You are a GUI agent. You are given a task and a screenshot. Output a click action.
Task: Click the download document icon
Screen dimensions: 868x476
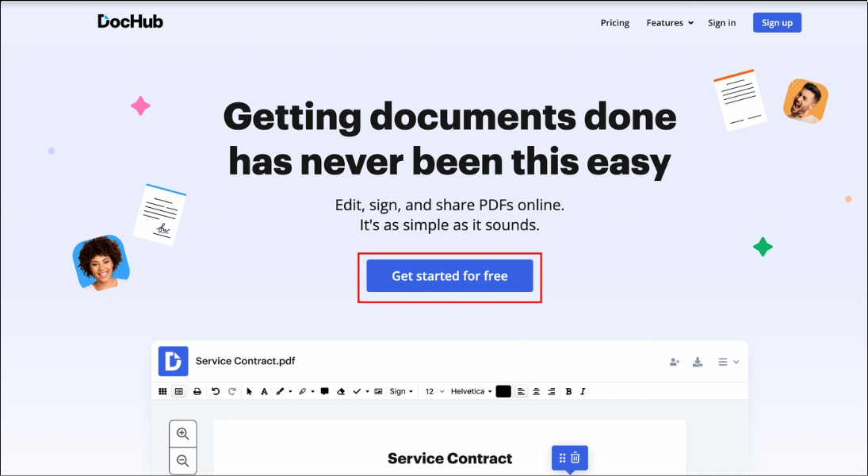[698, 362]
